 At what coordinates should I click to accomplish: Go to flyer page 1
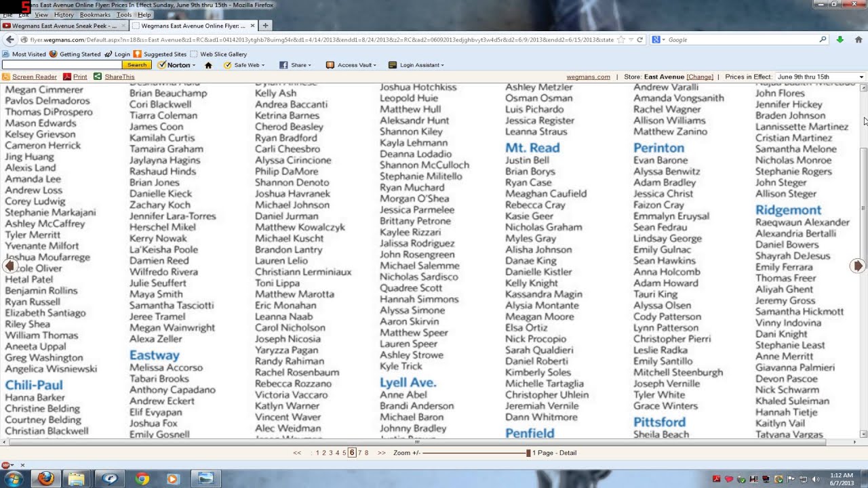[x=317, y=453]
